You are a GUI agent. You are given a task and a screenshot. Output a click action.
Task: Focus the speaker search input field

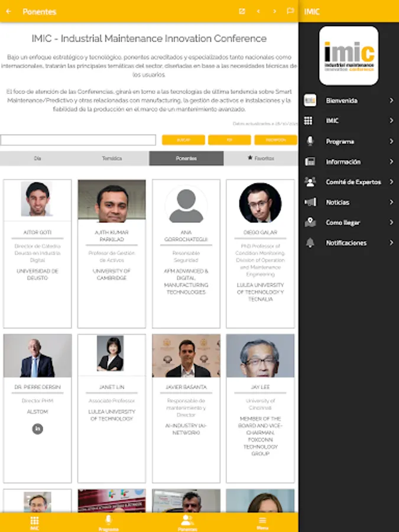pos(78,140)
